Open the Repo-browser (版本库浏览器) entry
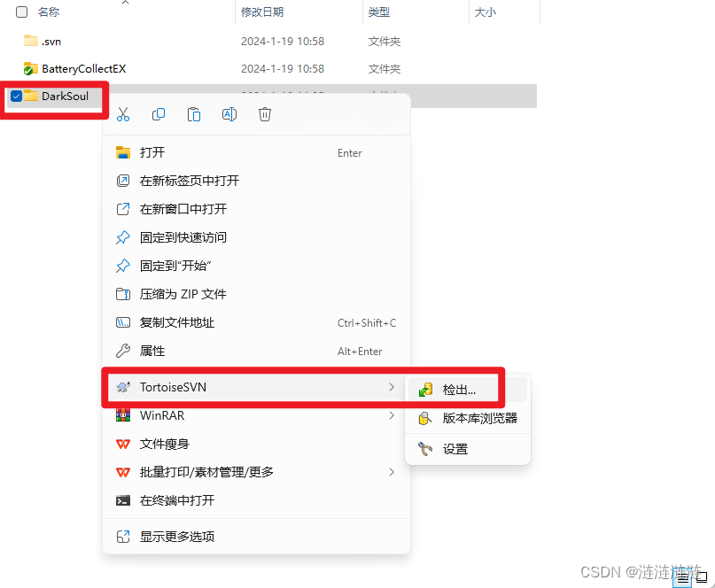The height and width of the screenshot is (588, 715). click(x=468, y=419)
